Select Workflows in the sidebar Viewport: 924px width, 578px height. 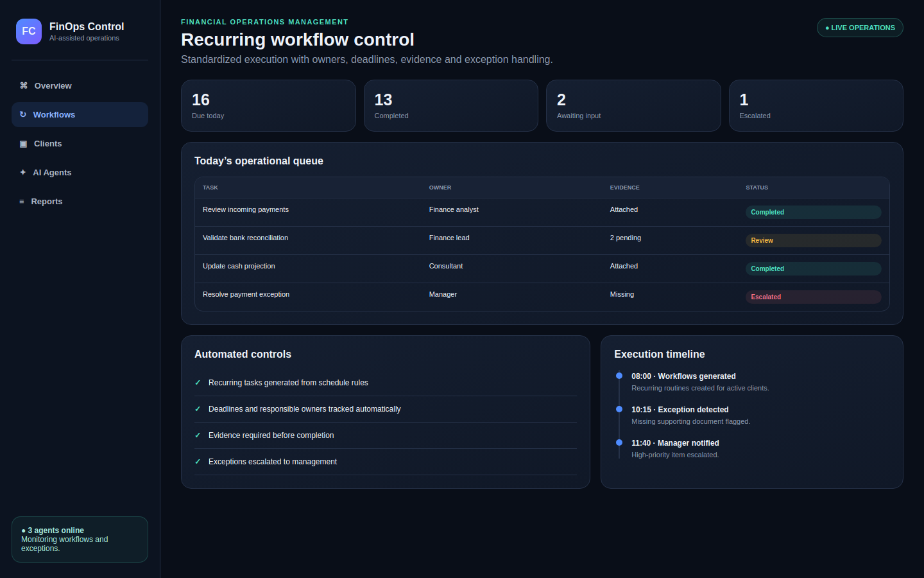click(80, 114)
